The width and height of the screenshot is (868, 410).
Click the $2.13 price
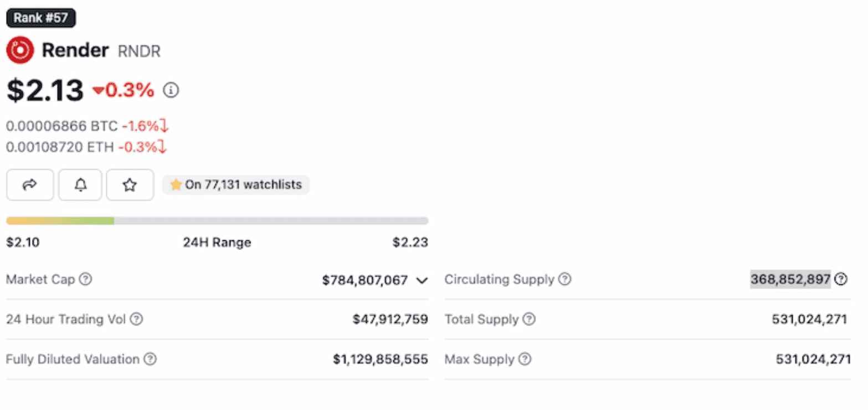pyautogui.click(x=45, y=90)
